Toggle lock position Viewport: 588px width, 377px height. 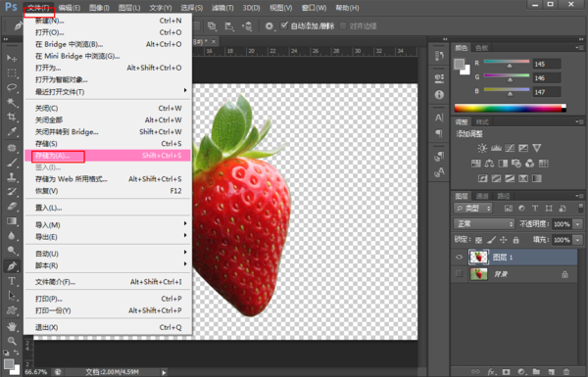point(504,240)
